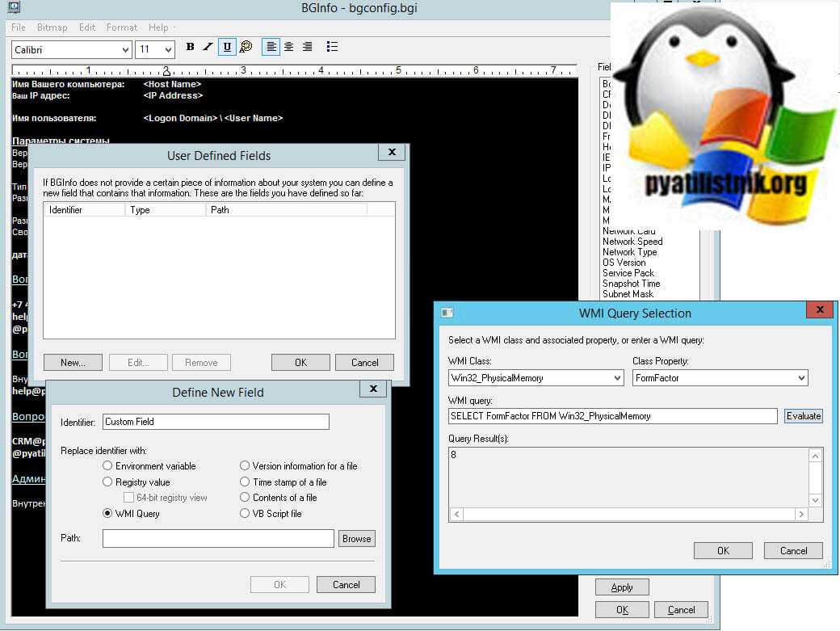The image size is (840, 631).
Task: Click the Browse button next to Path
Action: (356, 539)
